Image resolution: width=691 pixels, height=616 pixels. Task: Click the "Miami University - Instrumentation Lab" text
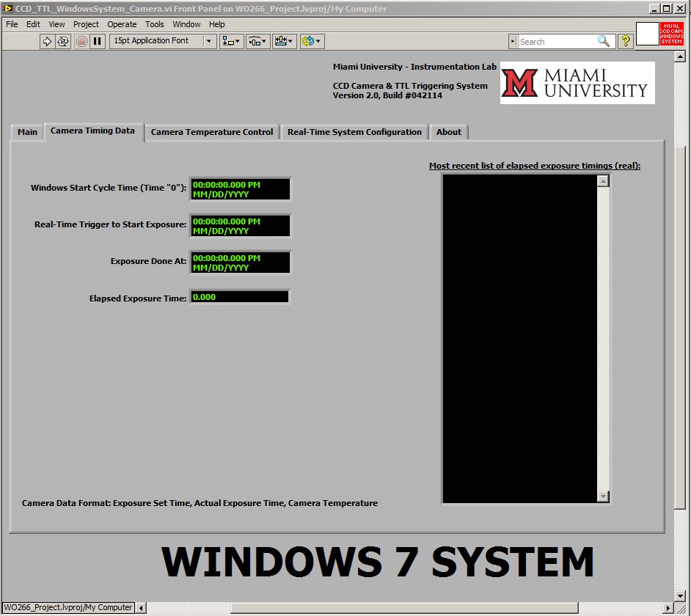point(414,67)
